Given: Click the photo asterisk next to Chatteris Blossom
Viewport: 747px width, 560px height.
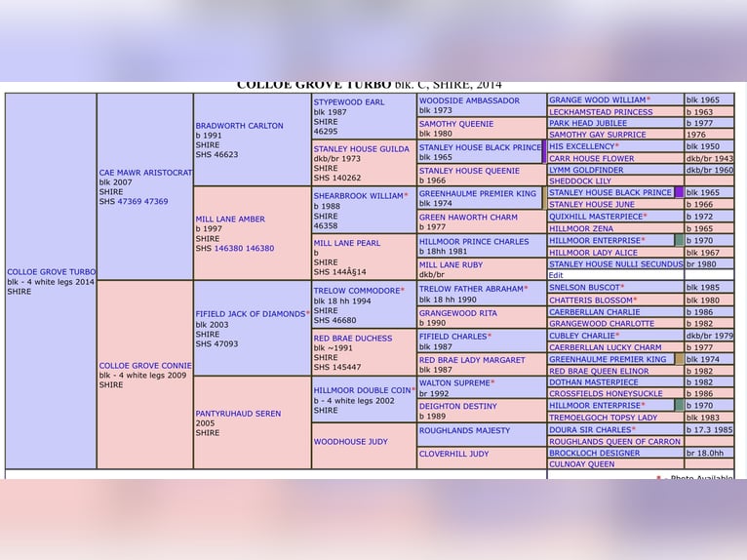Looking at the screenshot, I should 636,300.
